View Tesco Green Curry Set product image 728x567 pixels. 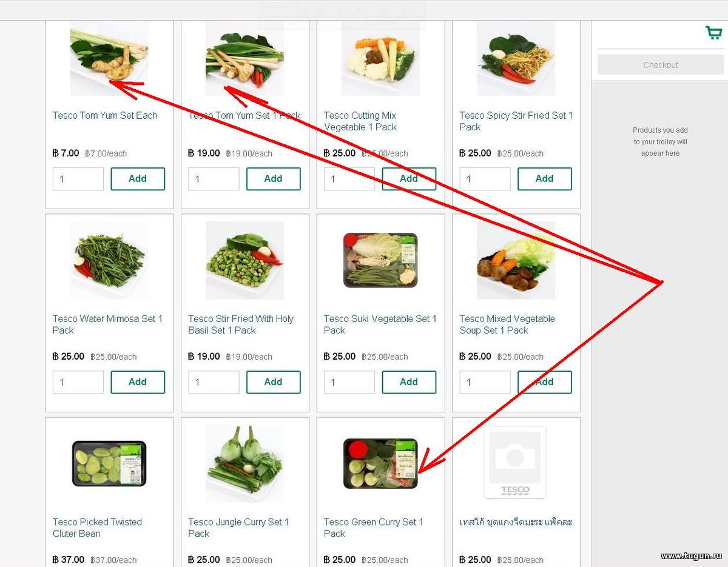380,463
